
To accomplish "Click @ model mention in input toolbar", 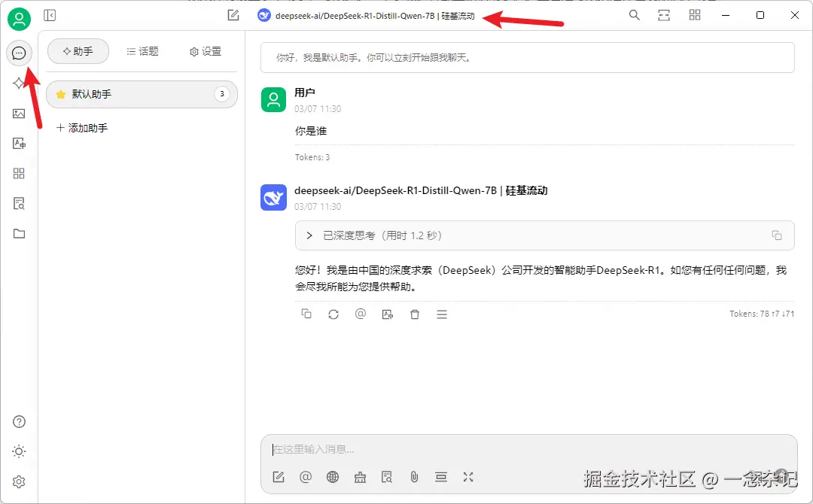I will tap(306, 477).
